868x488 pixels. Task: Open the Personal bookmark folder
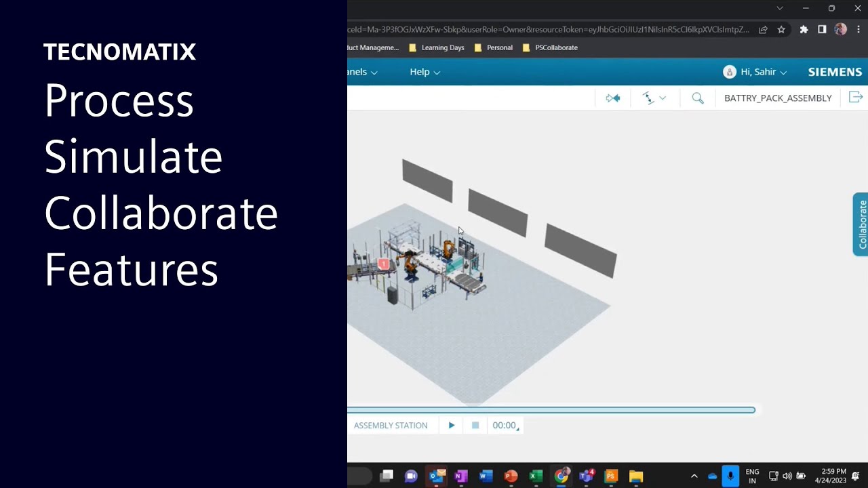click(494, 47)
